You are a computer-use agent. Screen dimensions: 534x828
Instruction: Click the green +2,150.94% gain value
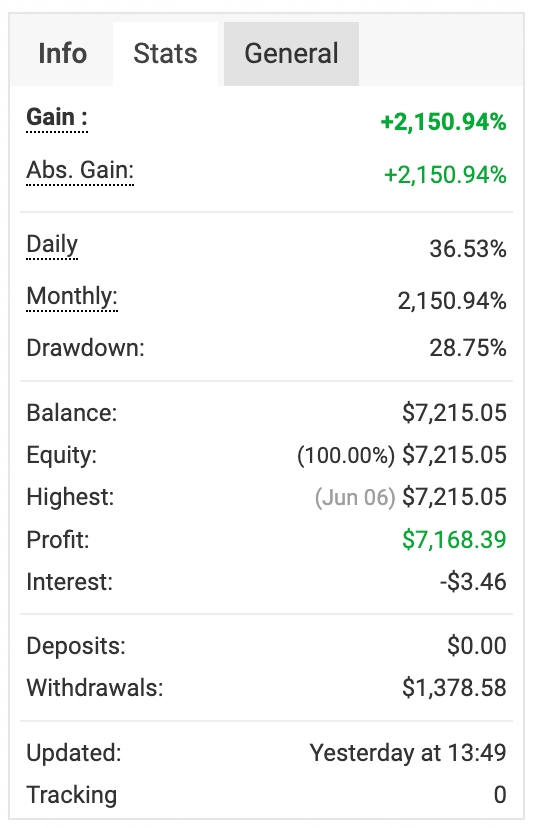pos(443,122)
